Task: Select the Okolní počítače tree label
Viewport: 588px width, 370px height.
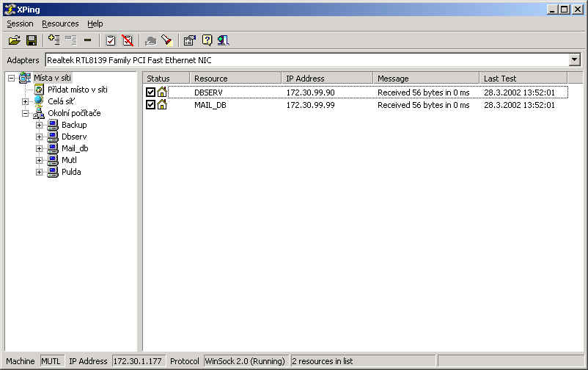Action: tap(74, 113)
